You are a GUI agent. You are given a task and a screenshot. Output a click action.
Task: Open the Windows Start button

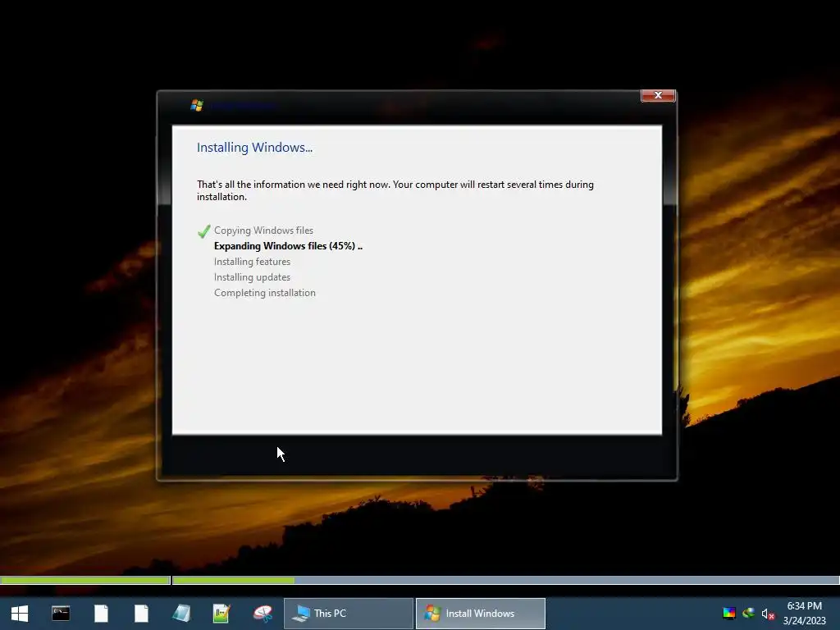point(20,614)
